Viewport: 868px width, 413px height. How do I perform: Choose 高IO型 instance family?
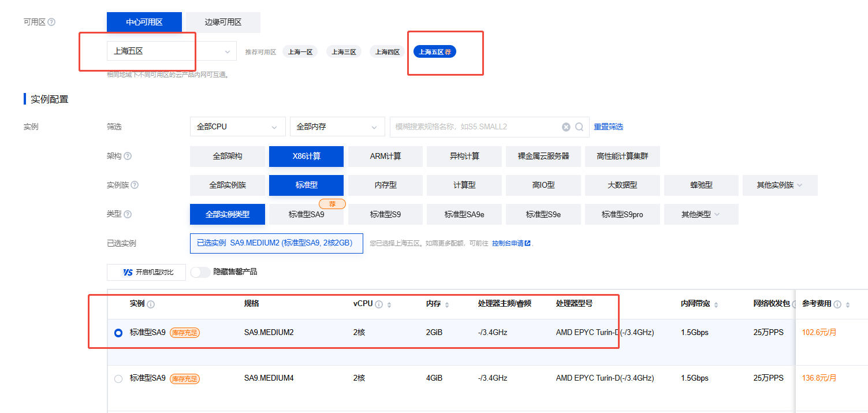click(543, 185)
